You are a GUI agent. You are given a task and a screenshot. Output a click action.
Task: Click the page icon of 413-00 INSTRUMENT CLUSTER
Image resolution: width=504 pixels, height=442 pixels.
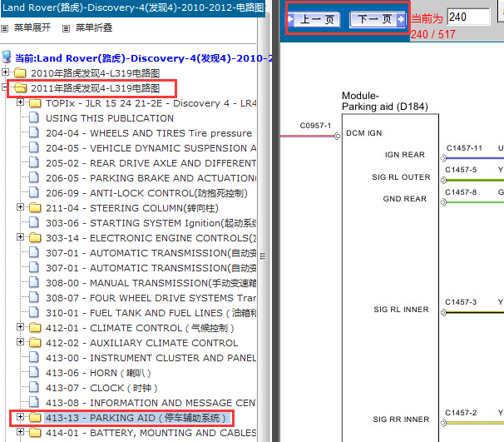pyautogui.click(x=34, y=357)
